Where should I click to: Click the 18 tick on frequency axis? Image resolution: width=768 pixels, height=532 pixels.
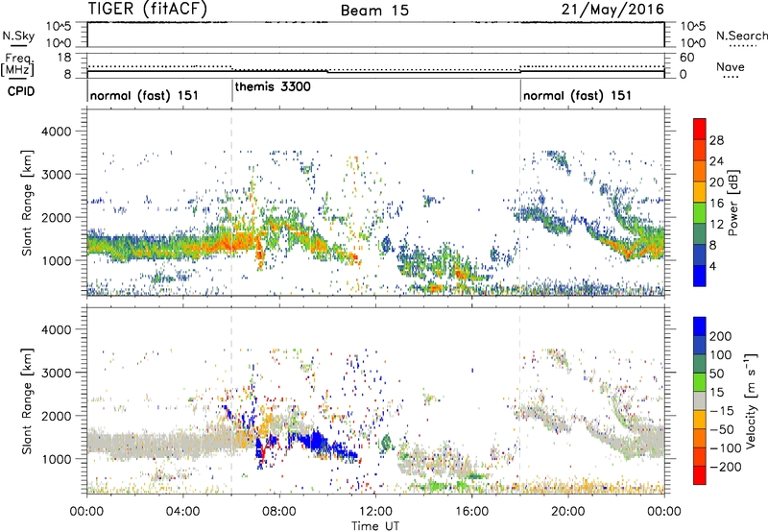[x=64, y=58]
